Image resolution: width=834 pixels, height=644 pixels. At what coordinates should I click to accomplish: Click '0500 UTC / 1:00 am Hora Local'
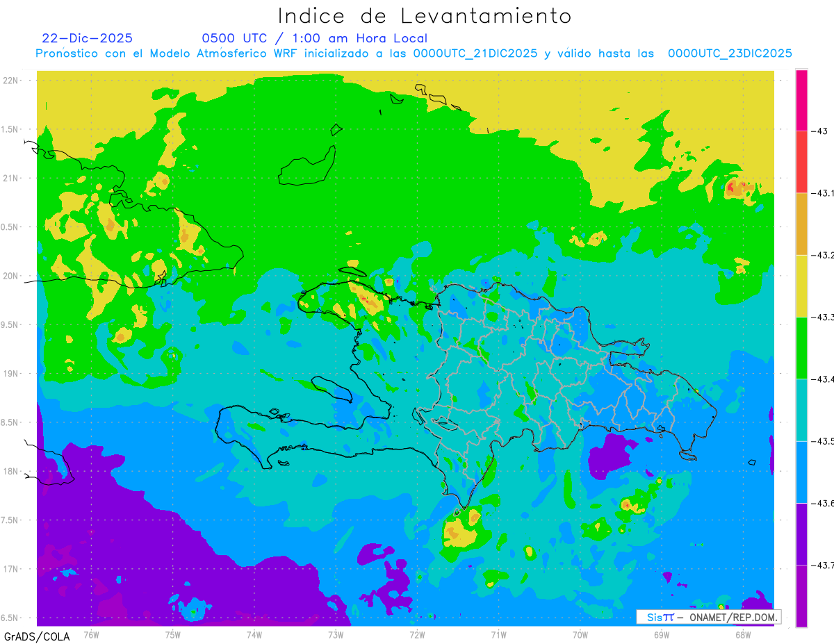[315, 38]
